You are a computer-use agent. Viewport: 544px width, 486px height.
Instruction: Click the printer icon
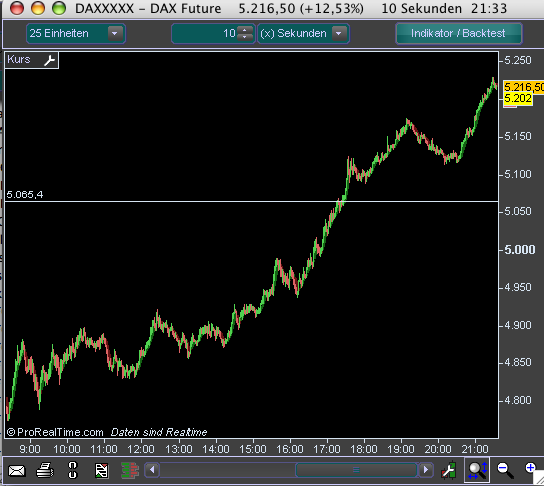(x=45, y=470)
